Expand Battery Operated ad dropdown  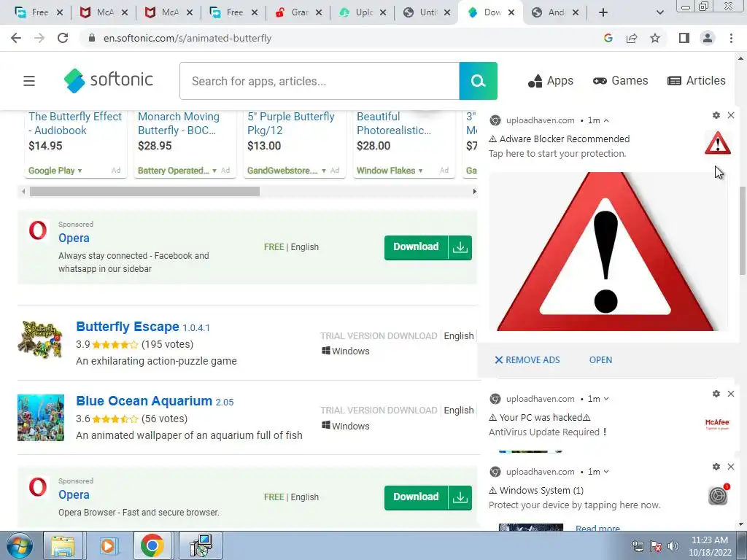coord(214,171)
